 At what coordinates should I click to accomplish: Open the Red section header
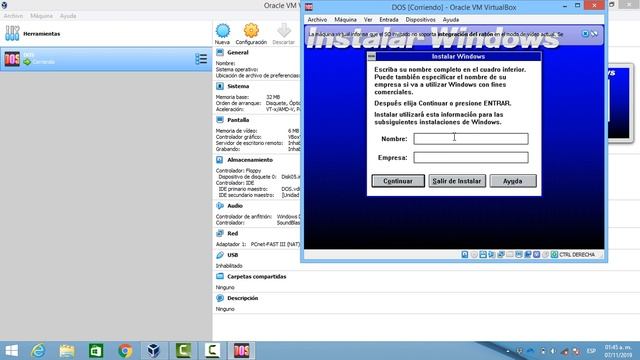[x=232, y=233]
